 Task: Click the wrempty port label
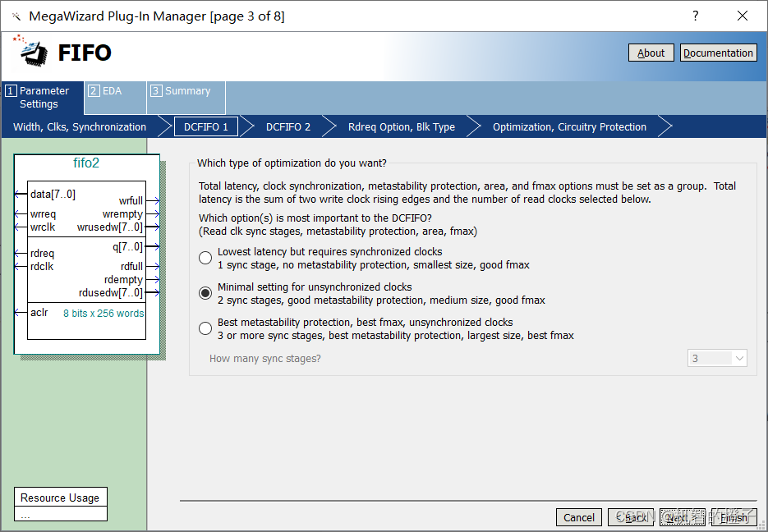122,214
